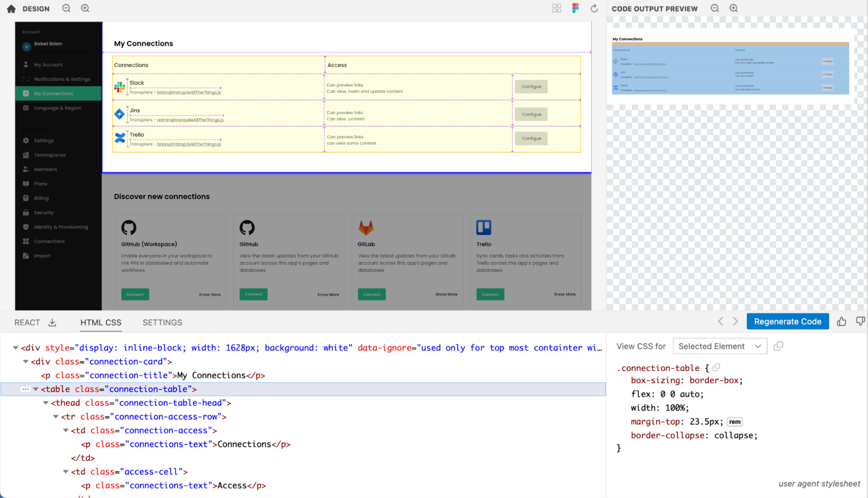The width and height of the screenshot is (868, 498).
Task: Click Configure button in the Trello row
Action: (531, 138)
